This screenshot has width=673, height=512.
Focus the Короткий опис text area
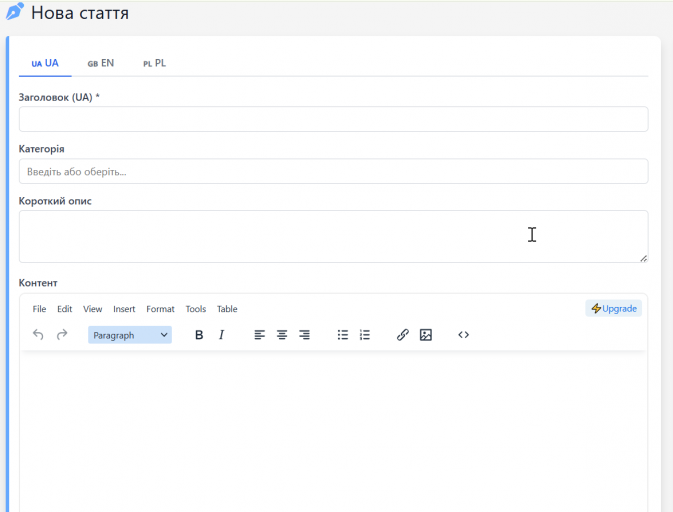333,236
